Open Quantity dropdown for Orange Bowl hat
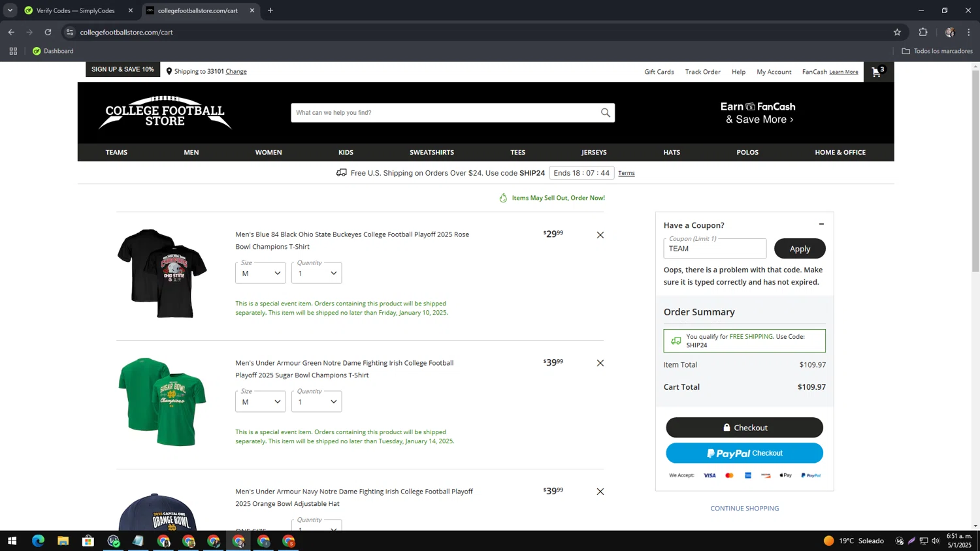Screen dimensions: 980x551 tap(317, 525)
